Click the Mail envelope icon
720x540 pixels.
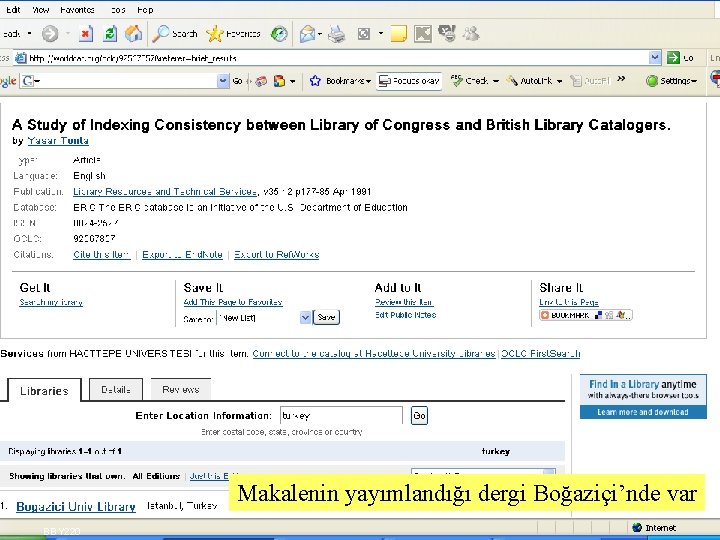pyautogui.click(x=307, y=34)
